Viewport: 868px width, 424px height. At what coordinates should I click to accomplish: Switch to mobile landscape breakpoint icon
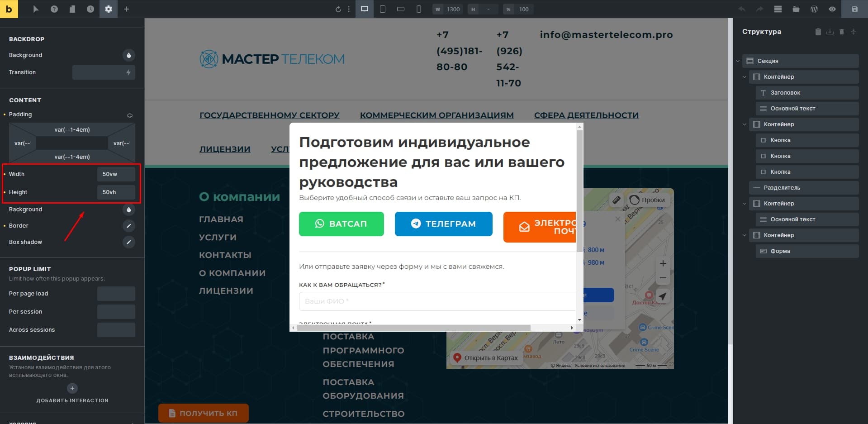(401, 9)
